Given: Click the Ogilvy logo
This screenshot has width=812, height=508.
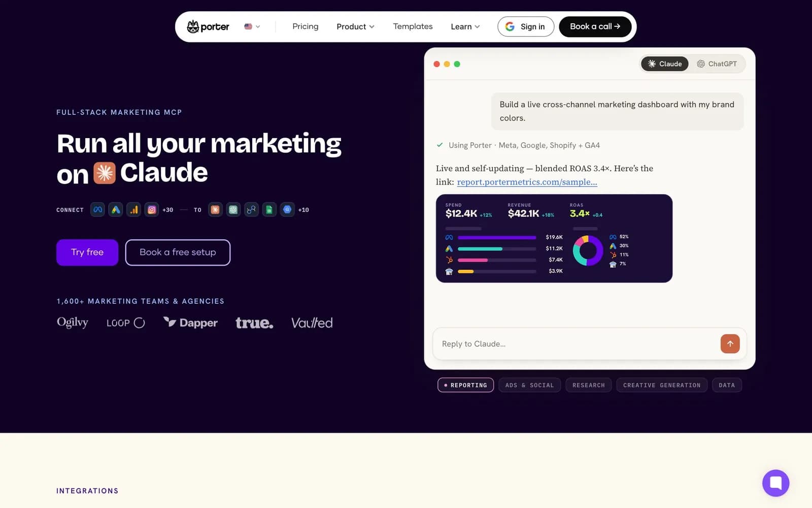Looking at the screenshot, I should pos(73,323).
